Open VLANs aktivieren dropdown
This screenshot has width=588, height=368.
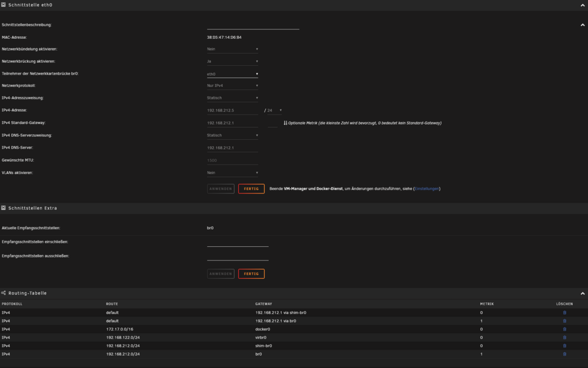[232, 173]
